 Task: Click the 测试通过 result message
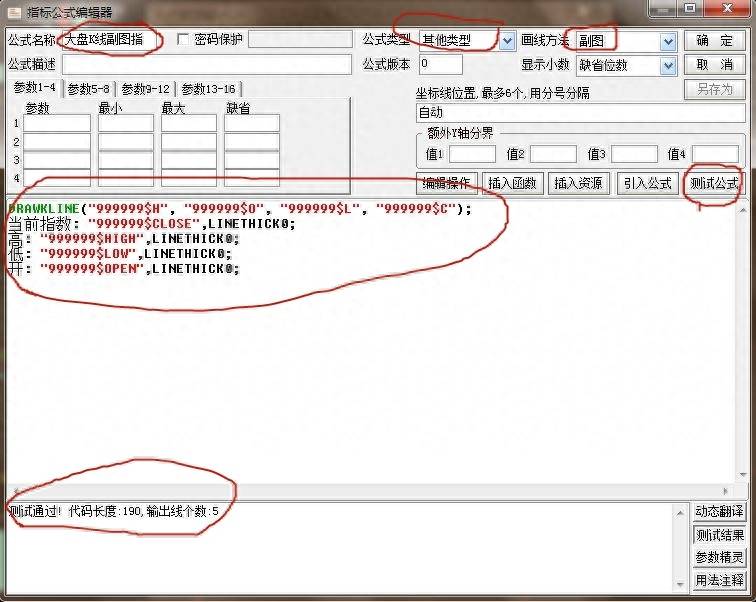coord(114,511)
